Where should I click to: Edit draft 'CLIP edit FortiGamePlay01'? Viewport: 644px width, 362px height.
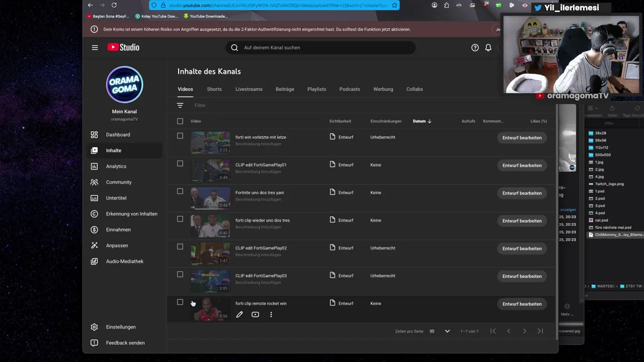coord(522,165)
